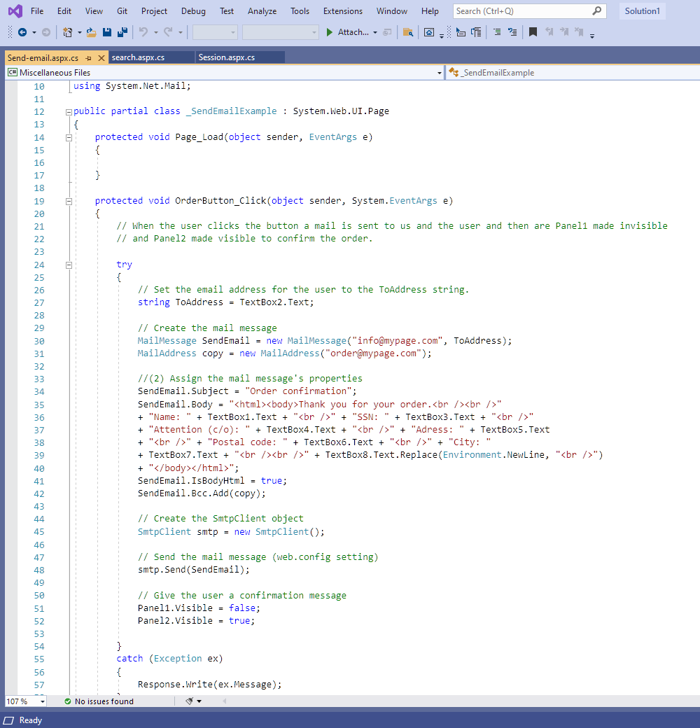Click the New Project toolbar icon

[68, 32]
